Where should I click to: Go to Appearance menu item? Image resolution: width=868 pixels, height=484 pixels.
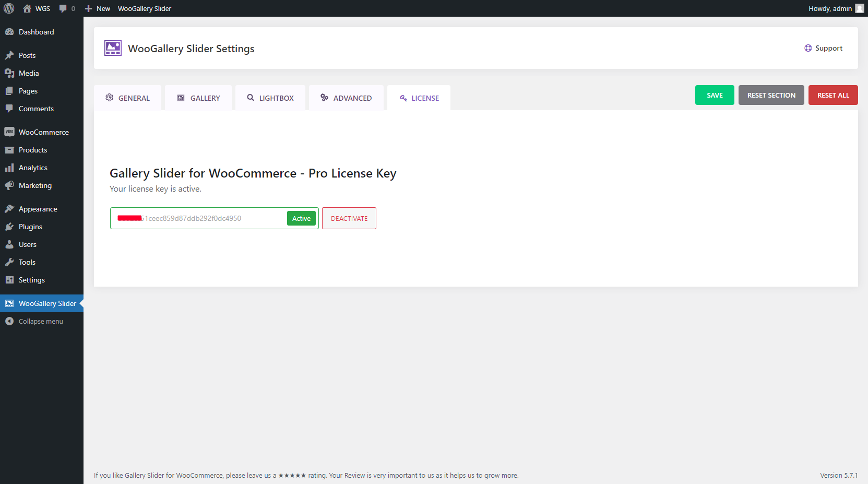click(x=38, y=209)
